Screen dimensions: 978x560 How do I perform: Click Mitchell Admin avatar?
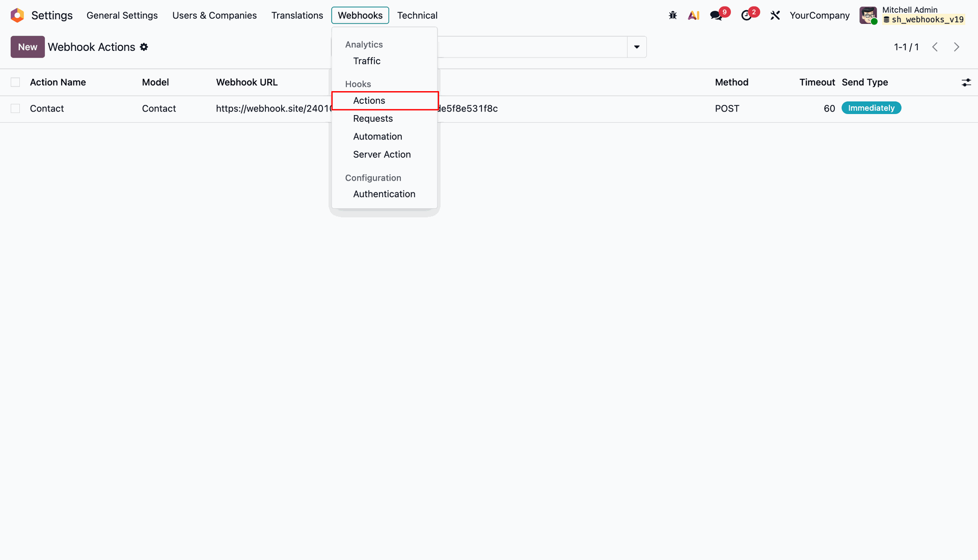pos(868,15)
